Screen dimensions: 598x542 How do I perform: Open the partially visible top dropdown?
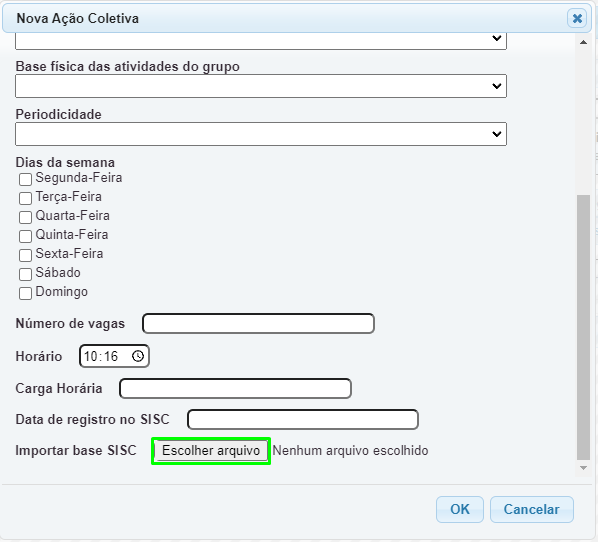[x=261, y=41]
